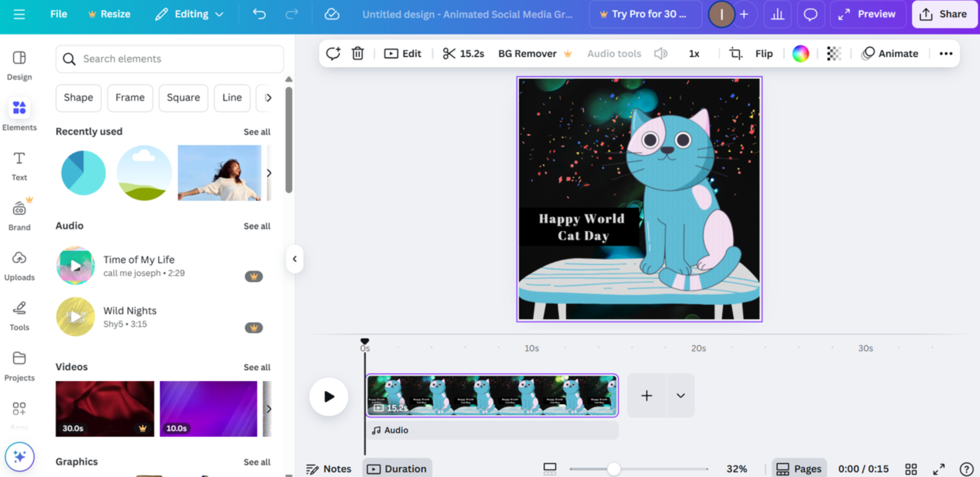Open the Uploads panel
980x477 pixels.
click(19, 266)
